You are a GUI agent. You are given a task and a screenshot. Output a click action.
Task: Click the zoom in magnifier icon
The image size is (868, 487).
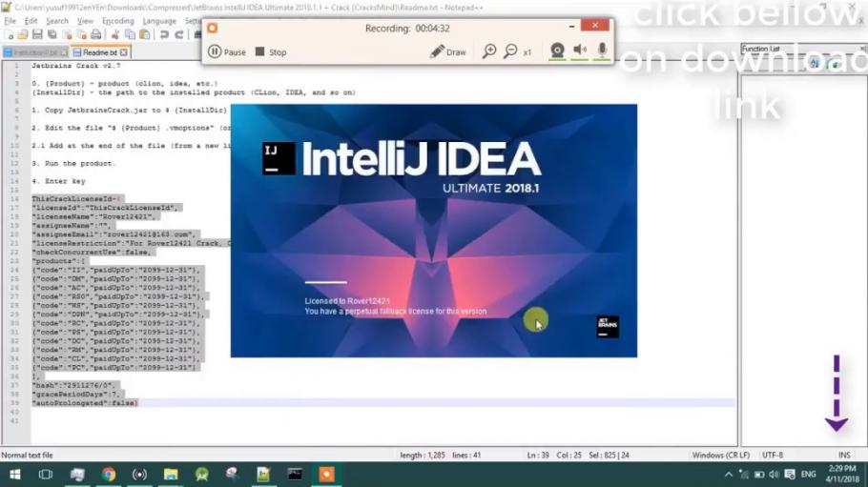[489, 51]
